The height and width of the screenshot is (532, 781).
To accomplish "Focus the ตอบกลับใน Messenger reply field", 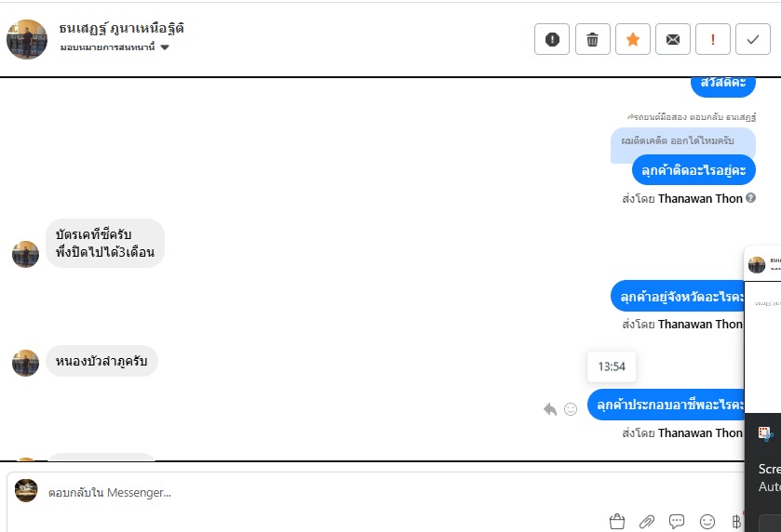I will tap(373, 493).
